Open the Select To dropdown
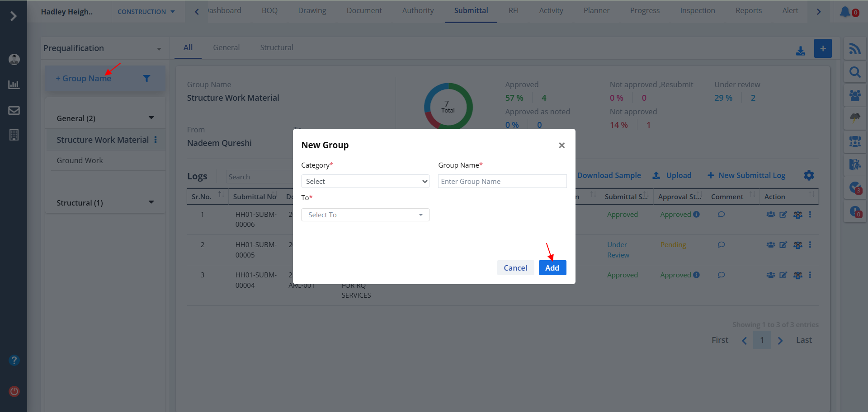The height and width of the screenshot is (412, 868). click(x=365, y=215)
